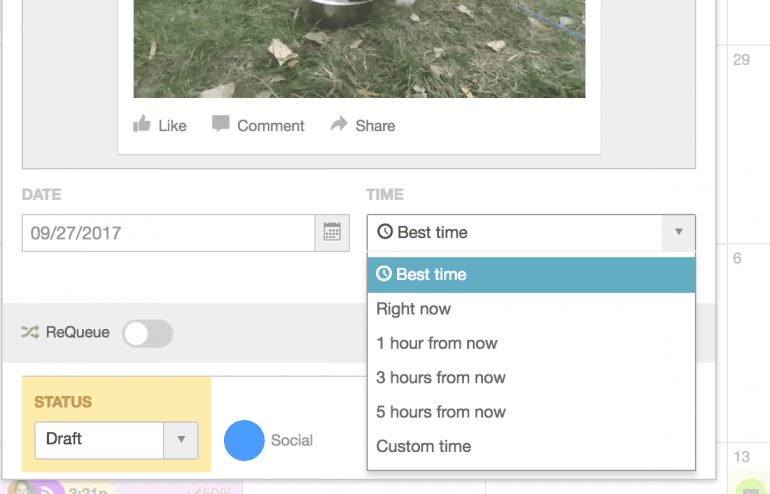
Task: Click the Share arrow icon
Action: point(339,125)
